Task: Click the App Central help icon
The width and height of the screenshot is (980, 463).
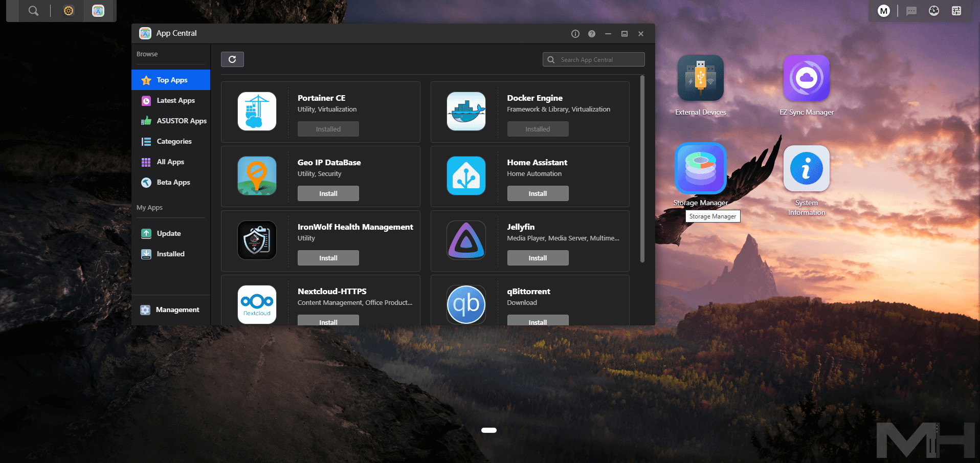Action: pos(592,34)
